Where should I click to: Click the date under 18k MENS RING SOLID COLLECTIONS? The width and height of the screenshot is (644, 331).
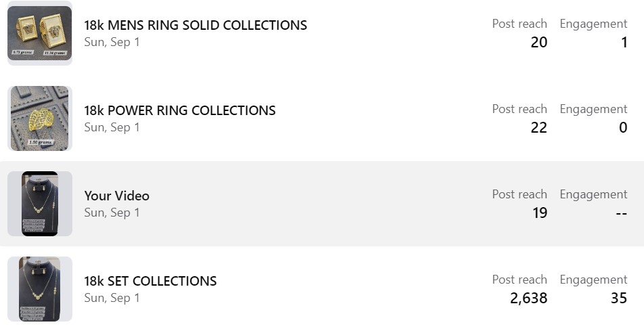point(112,42)
